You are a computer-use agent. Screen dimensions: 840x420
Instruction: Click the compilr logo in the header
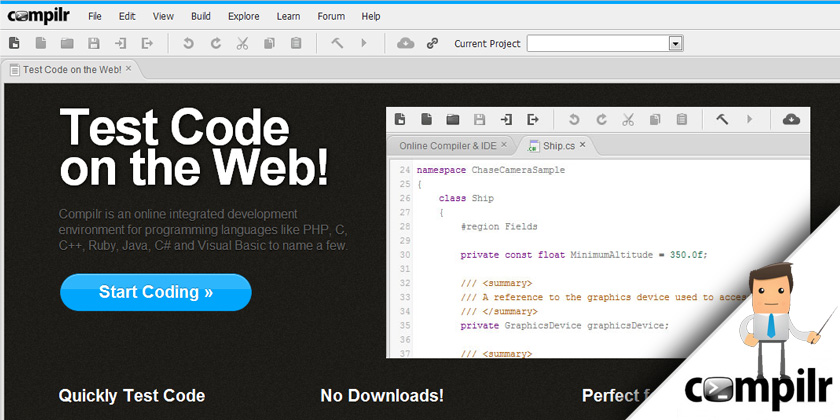(39, 16)
